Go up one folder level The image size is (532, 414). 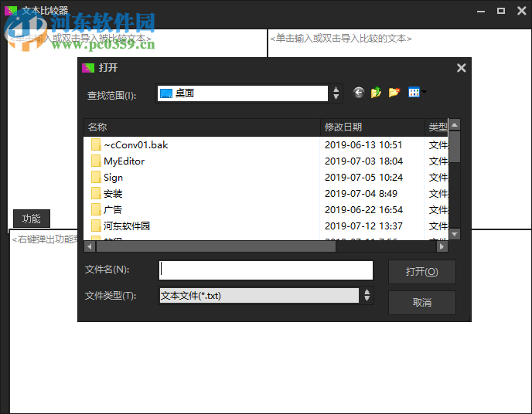(x=376, y=93)
